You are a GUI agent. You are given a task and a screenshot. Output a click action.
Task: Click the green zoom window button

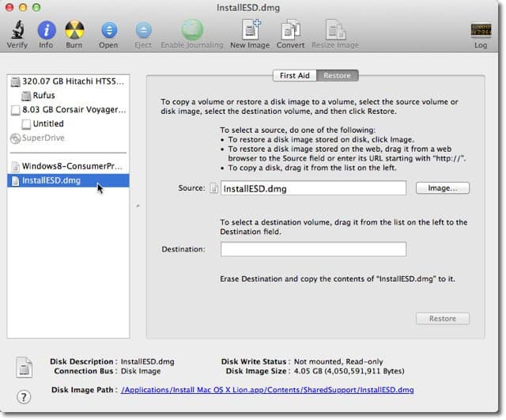[36, 7]
